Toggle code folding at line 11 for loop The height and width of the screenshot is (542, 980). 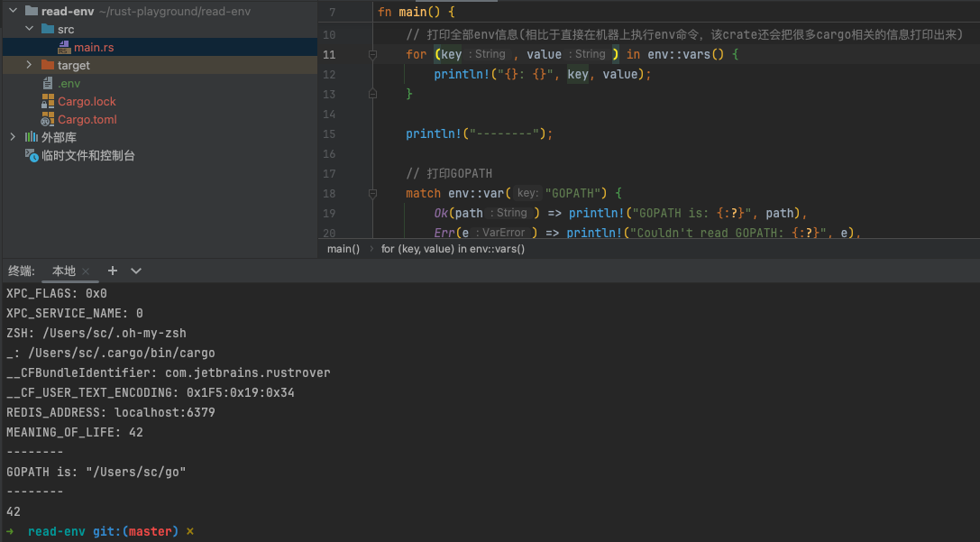372,55
